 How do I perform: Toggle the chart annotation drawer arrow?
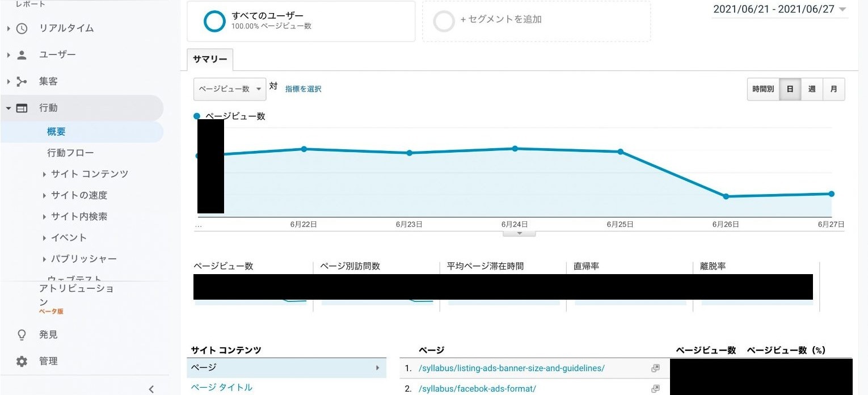(x=519, y=233)
